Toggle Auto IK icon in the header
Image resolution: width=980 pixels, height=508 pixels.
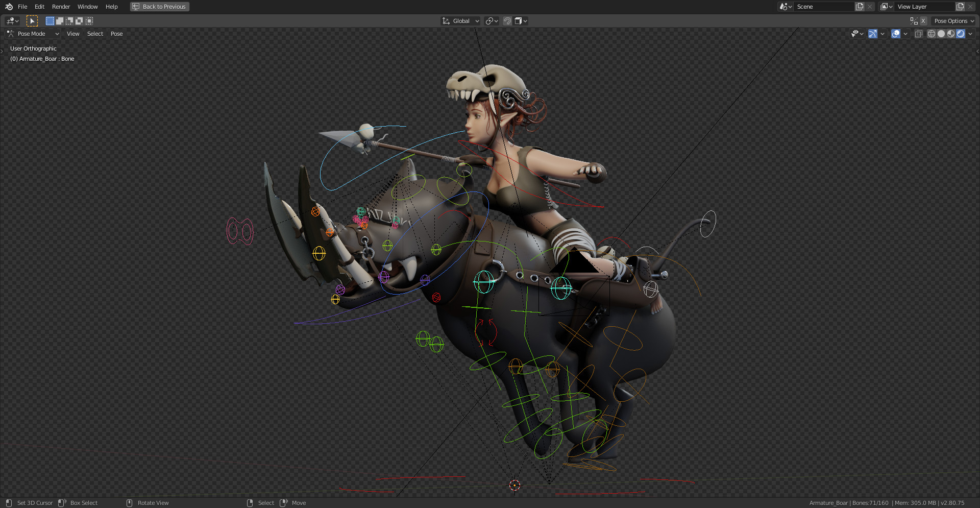click(914, 21)
